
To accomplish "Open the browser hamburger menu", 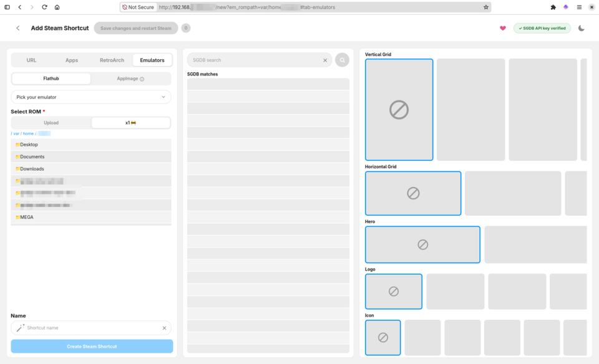I will click(579, 7).
